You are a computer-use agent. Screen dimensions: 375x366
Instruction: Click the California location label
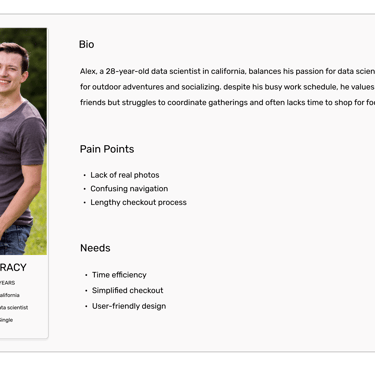pyautogui.click(x=10, y=295)
